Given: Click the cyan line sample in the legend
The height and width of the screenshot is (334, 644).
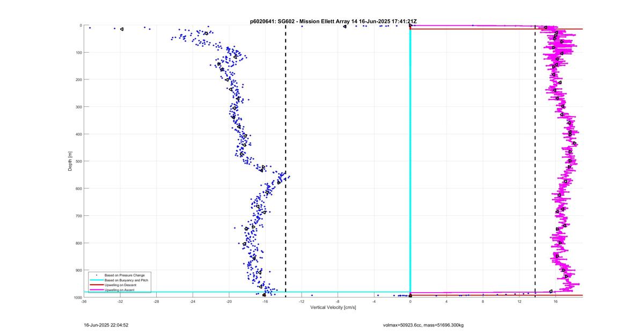Looking at the screenshot, I should click(x=96, y=280).
